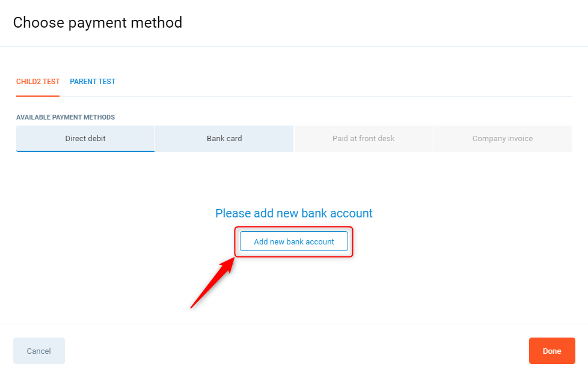The height and width of the screenshot is (379, 588).
Task: Confirm with the orange Done button
Action: tap(552, 351)
